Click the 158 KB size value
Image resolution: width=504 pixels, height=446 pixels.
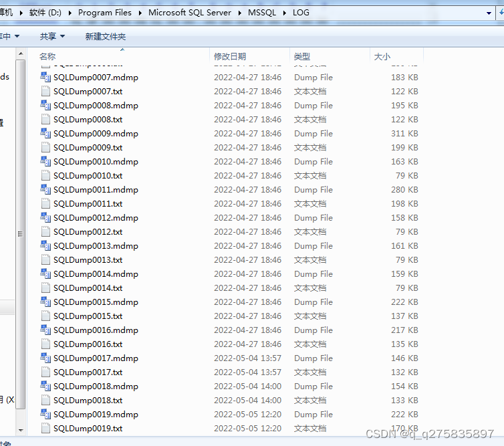coord(404,218)
